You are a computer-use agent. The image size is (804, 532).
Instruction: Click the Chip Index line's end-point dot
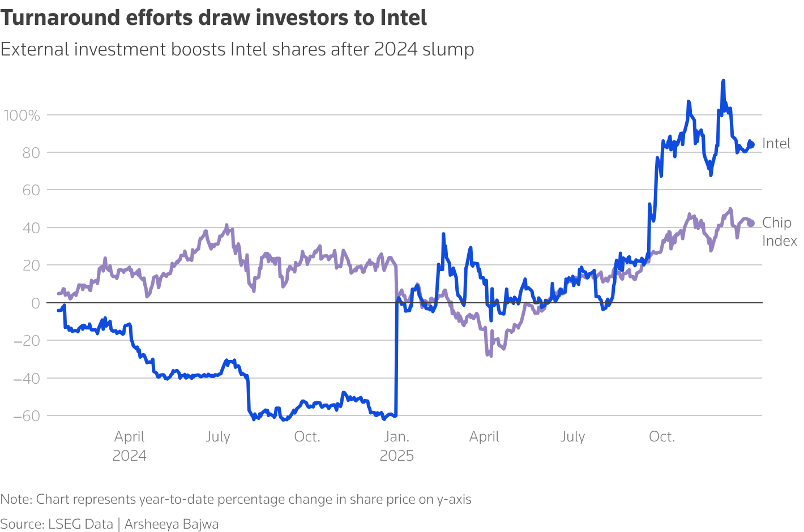(751, 224)
